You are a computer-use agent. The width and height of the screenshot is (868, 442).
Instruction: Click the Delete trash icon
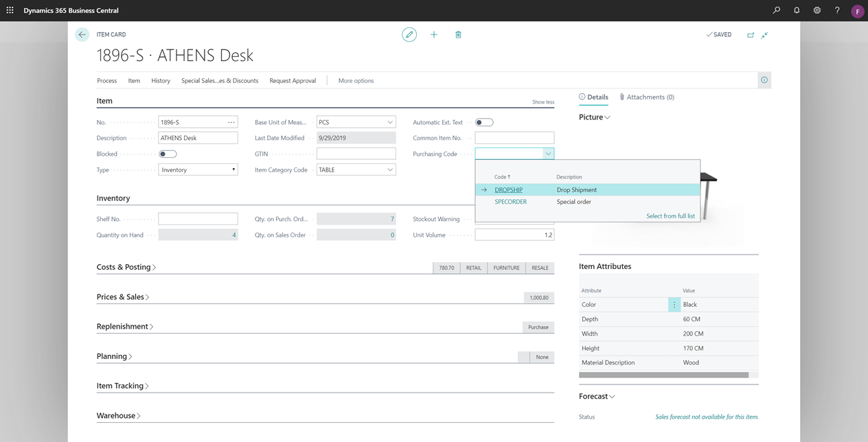click(457, 34)
